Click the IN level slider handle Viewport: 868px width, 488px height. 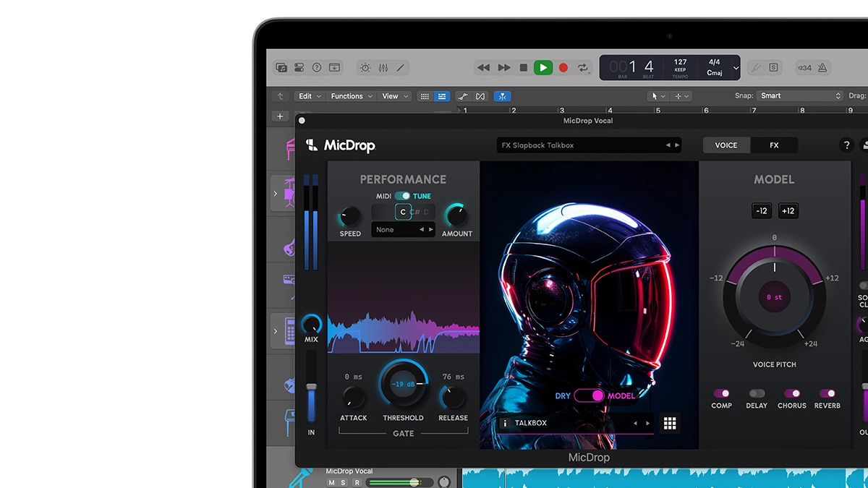tap(311, 388)
